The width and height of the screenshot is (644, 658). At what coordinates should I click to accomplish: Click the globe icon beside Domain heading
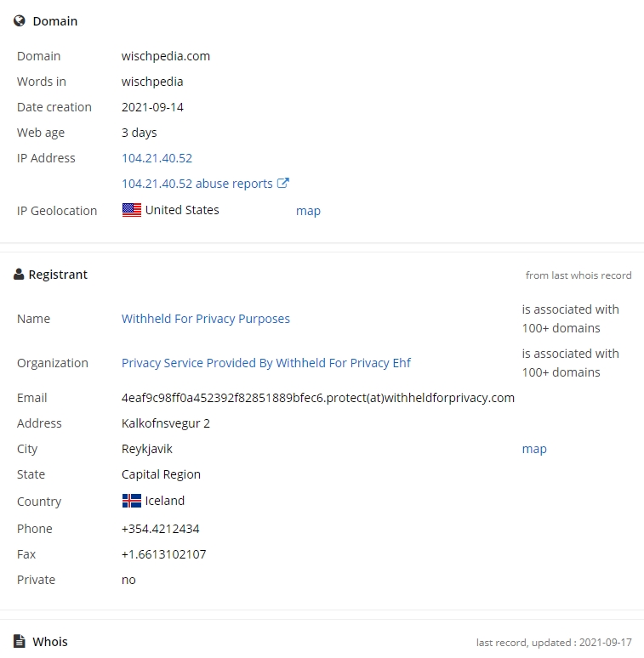coord(20,21)
